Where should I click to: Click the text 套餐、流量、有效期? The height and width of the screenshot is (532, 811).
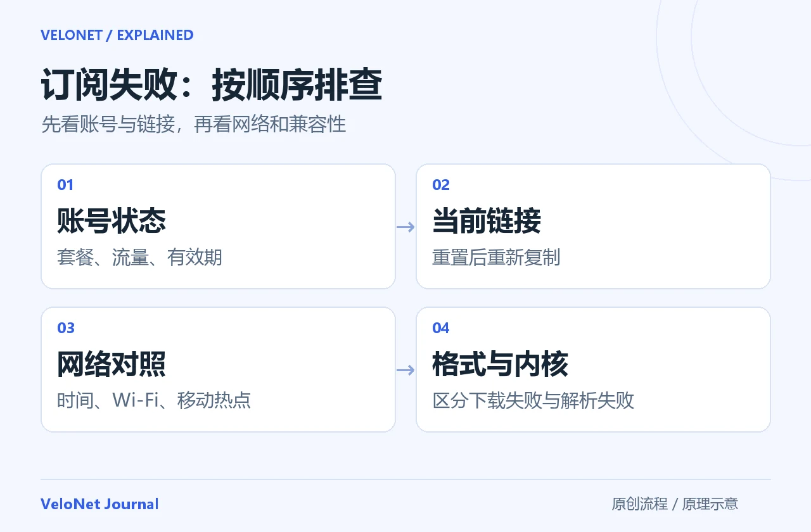(139, 258)
